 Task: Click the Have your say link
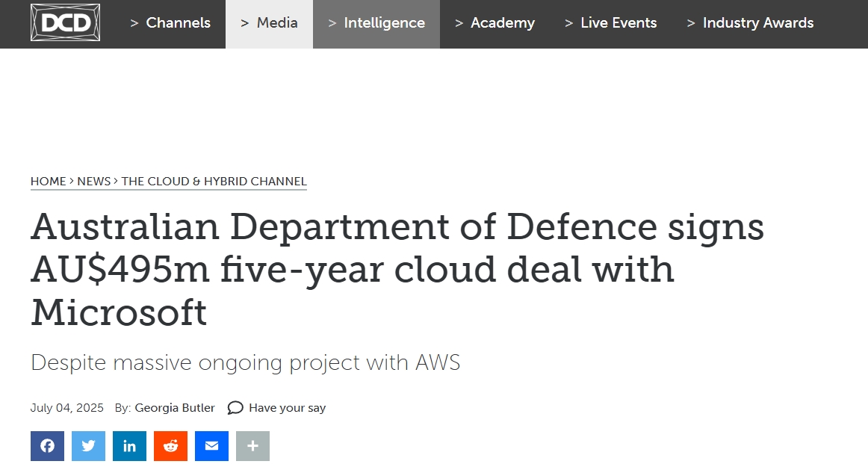(x=288, y=408)
